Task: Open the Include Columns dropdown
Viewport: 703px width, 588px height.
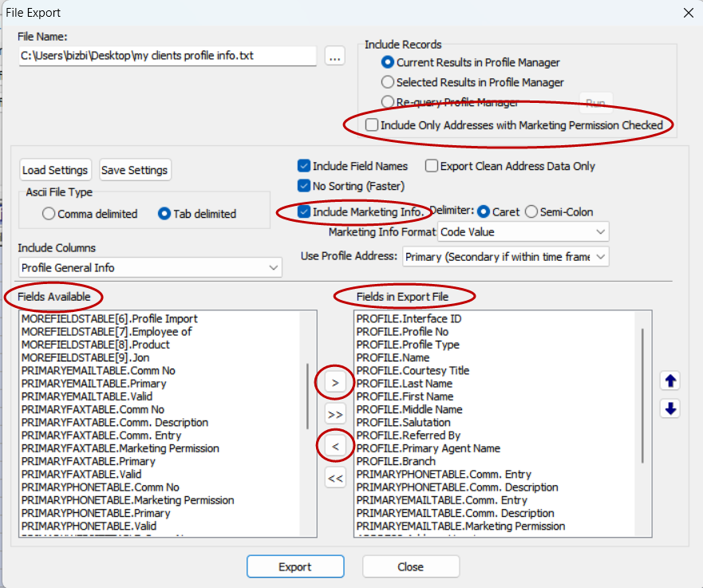Action: click(x=150, y=268)
